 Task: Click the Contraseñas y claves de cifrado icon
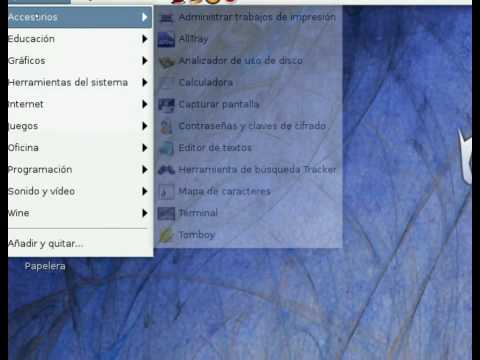click(166, 127)
